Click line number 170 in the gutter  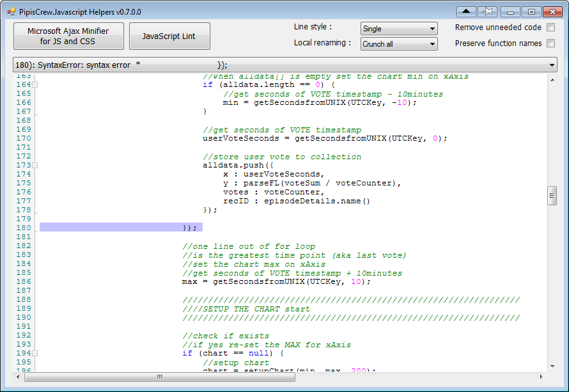(24, 138)
